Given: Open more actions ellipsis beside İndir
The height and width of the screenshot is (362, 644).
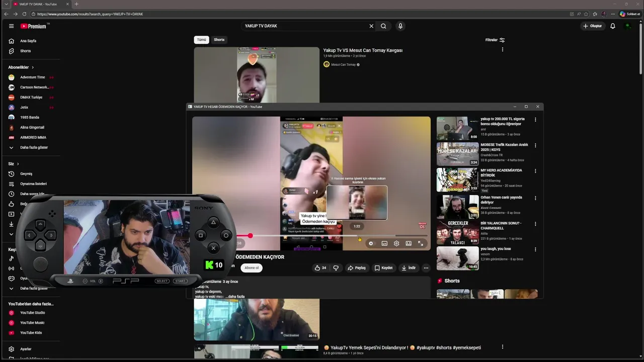Looking at the screenshot, I should 426,268.
